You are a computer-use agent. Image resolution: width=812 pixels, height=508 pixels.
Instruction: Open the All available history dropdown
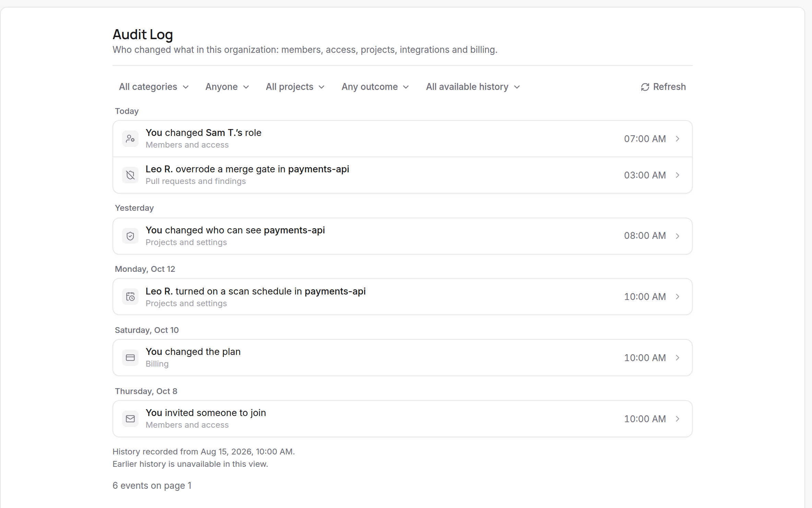(x=473, y=87)
